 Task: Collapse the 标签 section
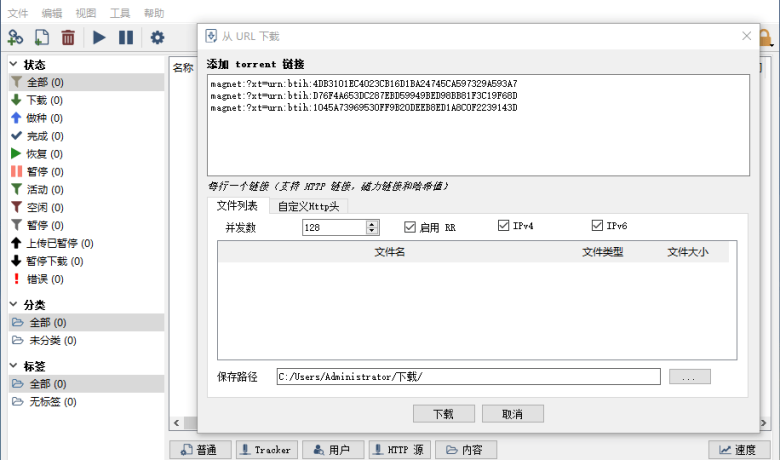pyautogui.click(x=13, y=366)
